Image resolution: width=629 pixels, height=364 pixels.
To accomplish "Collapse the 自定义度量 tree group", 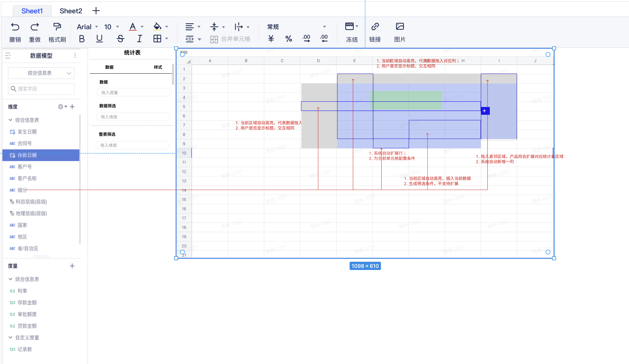I will tap(10, 337).
